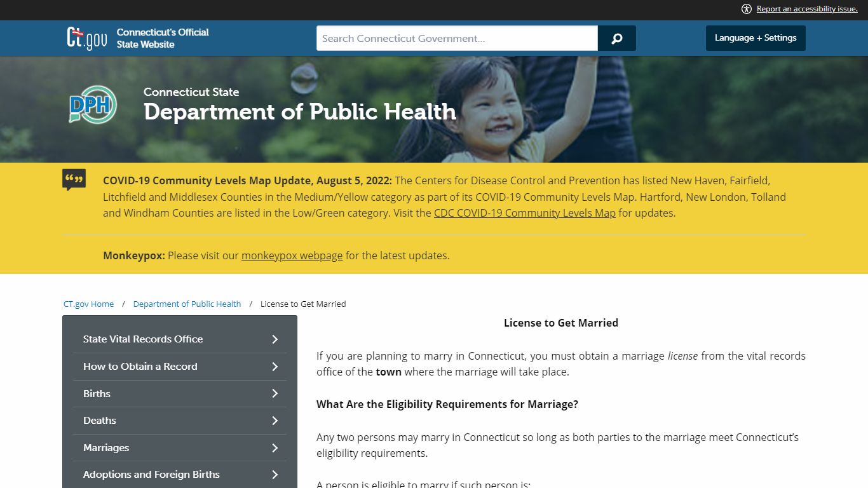Click License to Get Married breadcrumb text
Screen dimensions: 868x488
click(x=303, y=304)
